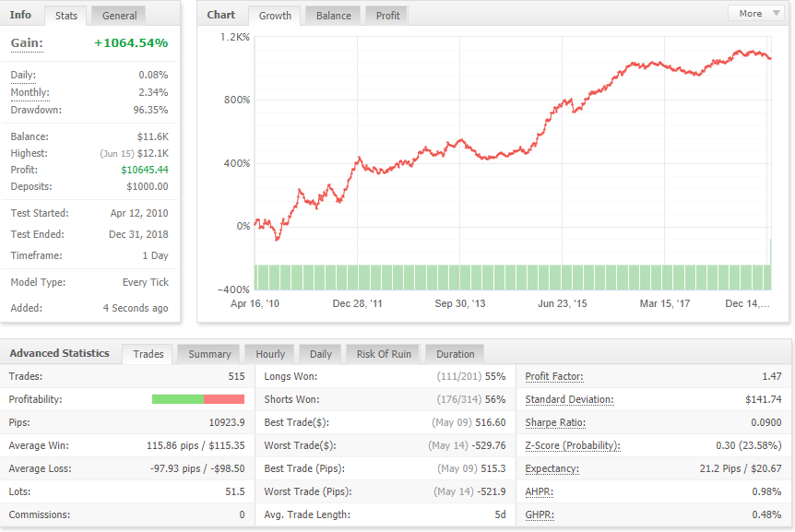Screen dimensions: 795x532
Task: Switch to the Stats tab
Action: pos(66,16)
